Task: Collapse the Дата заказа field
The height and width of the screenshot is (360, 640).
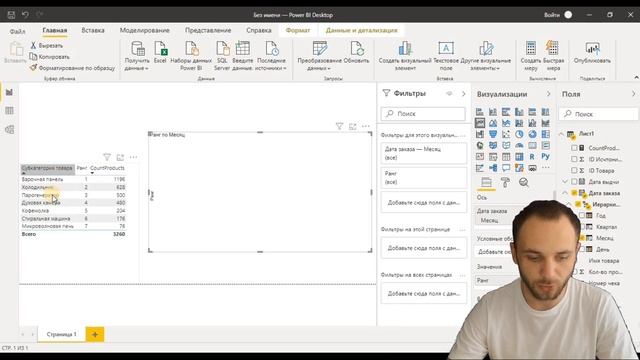Action: pos(565,193)
